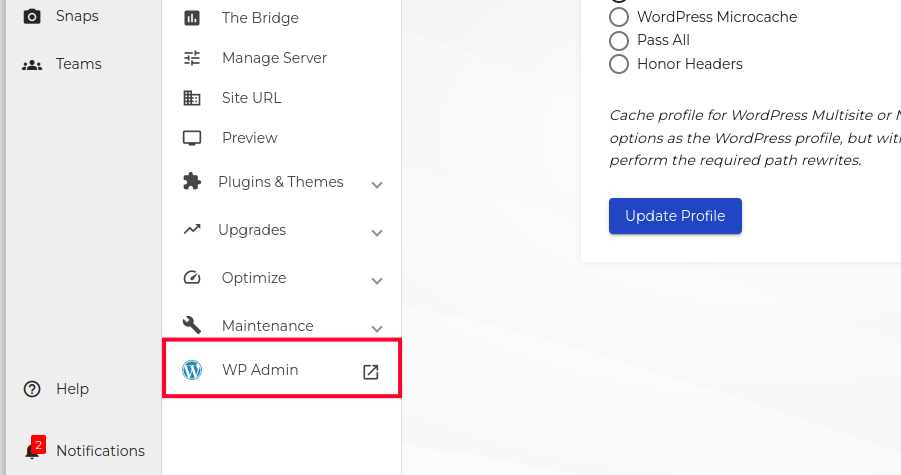This screenshot has width=901, height=475.
Task: Expand the Plugins & Themes submenu chevron
Action: (x=377, y=184)
